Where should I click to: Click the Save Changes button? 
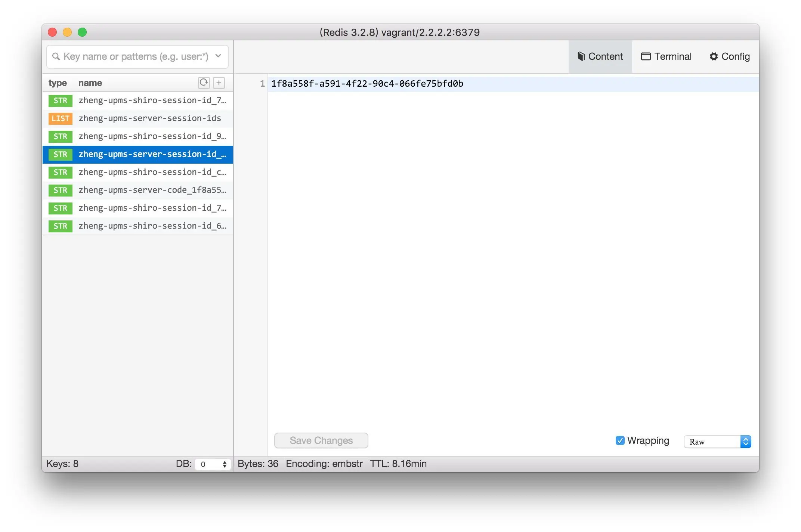321,440
